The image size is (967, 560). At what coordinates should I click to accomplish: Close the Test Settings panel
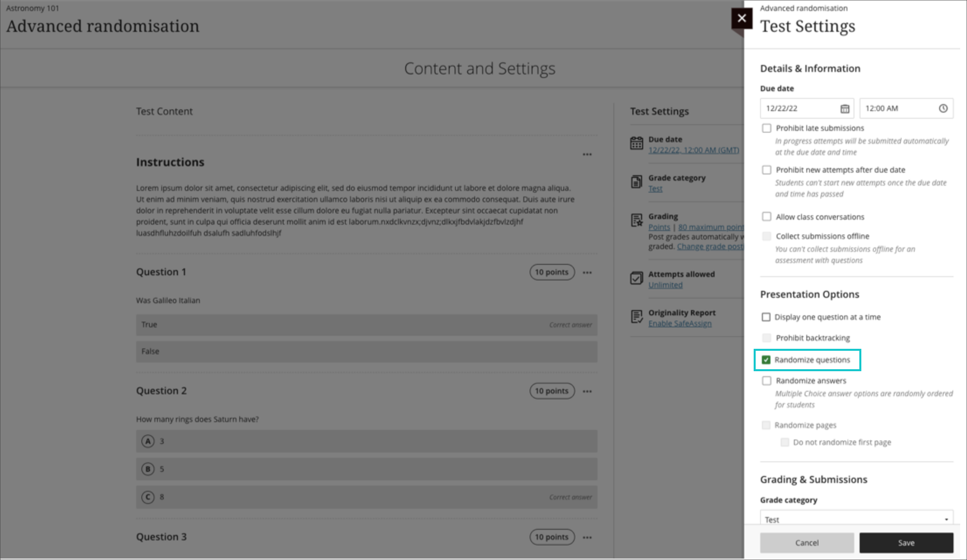coord(742,18)
